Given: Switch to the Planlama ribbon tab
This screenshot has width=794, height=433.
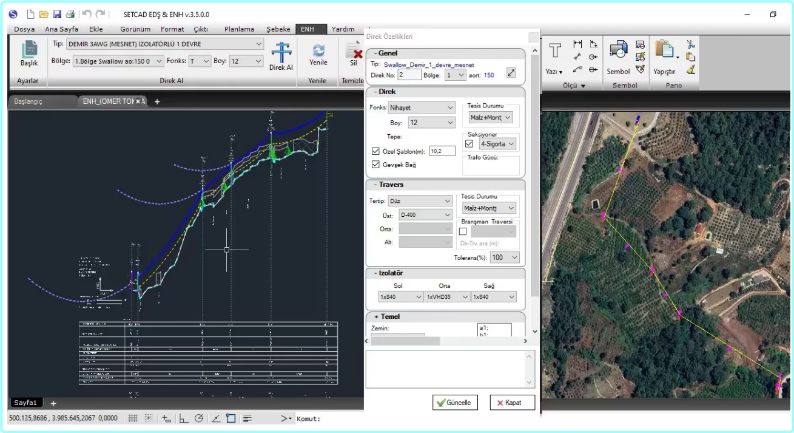Looking at the screenshot, I should 239,29.
